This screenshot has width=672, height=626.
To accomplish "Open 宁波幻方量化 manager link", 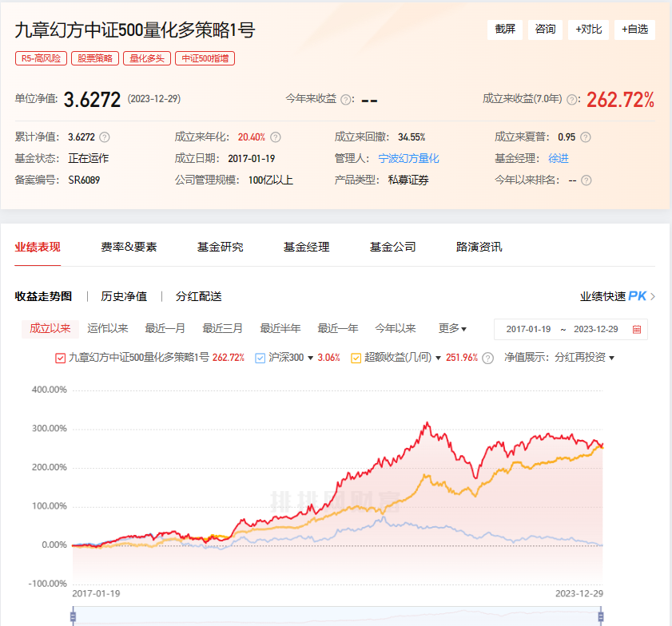I will pyautogui.click(x=408, y=158).
